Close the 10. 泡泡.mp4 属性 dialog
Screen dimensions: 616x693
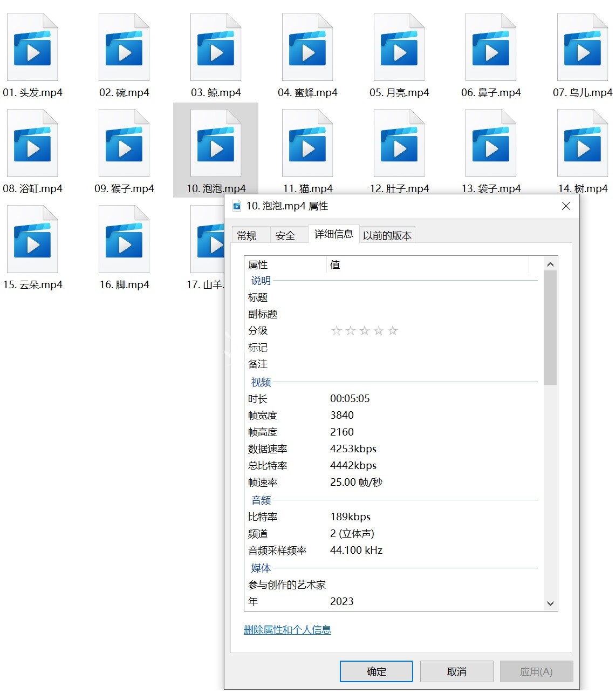(566, 206)
